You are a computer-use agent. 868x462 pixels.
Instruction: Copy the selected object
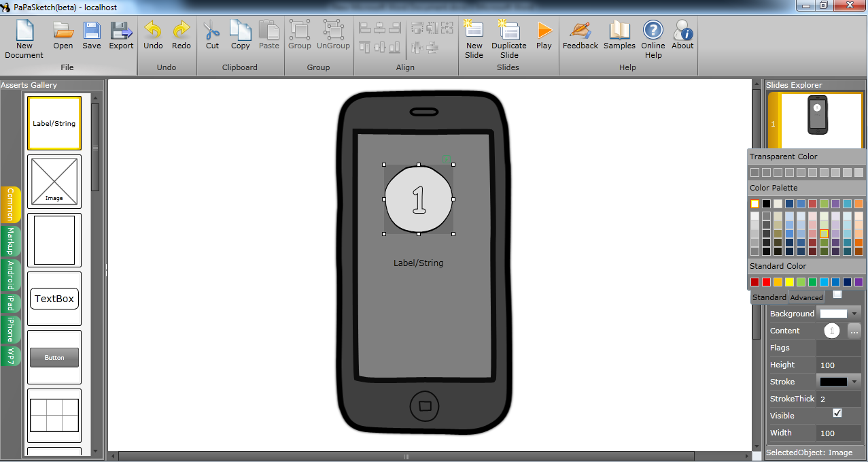click(241, 35)
